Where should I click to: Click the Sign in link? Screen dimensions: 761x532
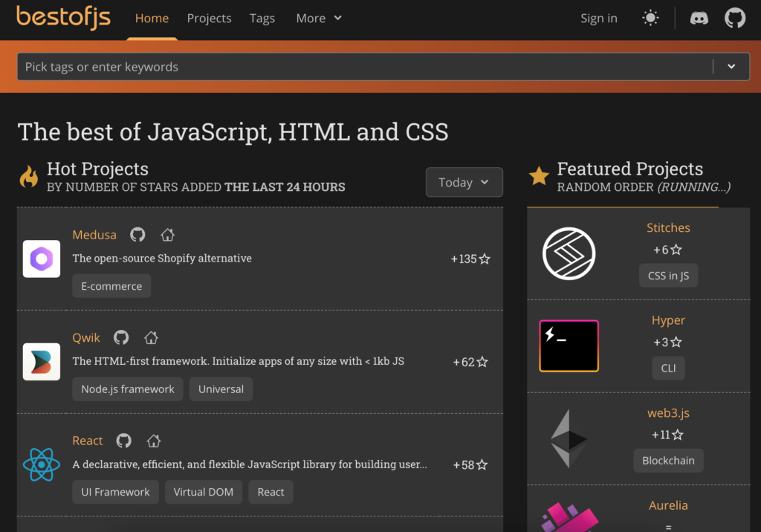tap(598, 19)
